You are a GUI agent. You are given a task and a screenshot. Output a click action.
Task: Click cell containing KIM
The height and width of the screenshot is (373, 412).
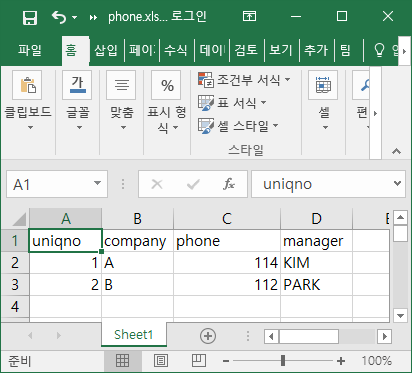[x=316, y=263]
